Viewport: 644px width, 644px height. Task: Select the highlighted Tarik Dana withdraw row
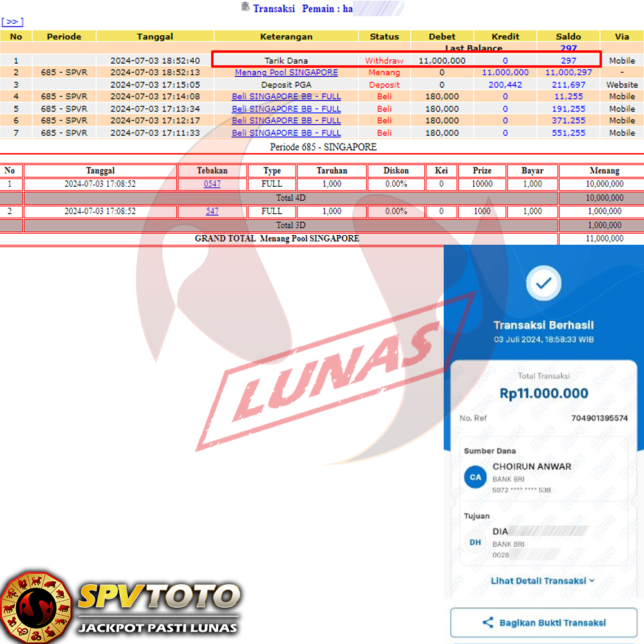pyautogui.click(x=406, y=61)
